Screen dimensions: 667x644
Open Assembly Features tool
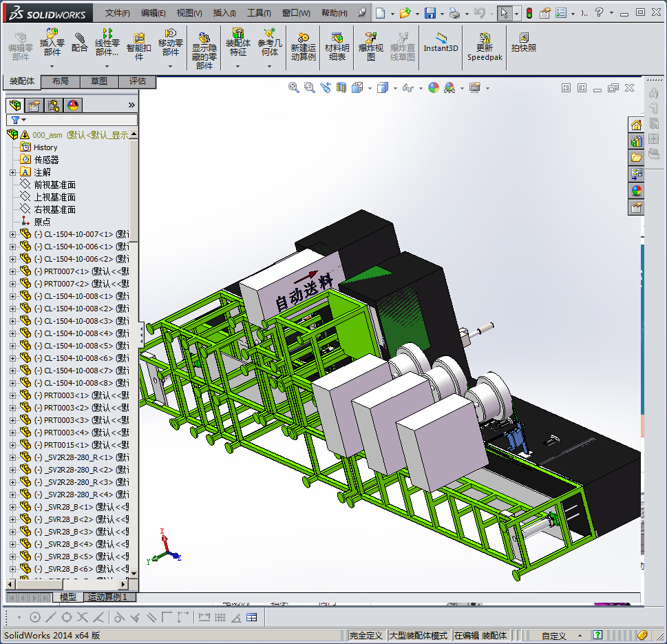237,42
